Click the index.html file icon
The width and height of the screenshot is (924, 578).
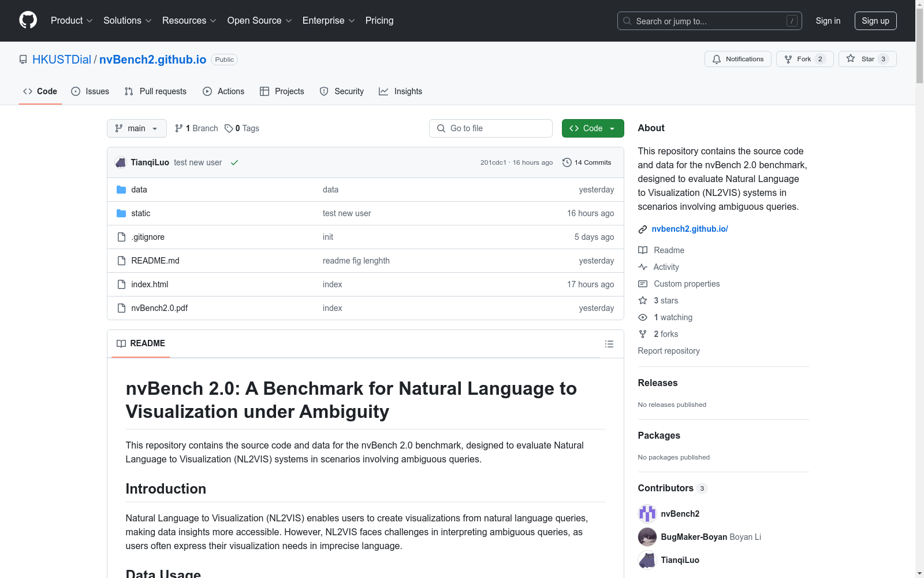point(121,284)
